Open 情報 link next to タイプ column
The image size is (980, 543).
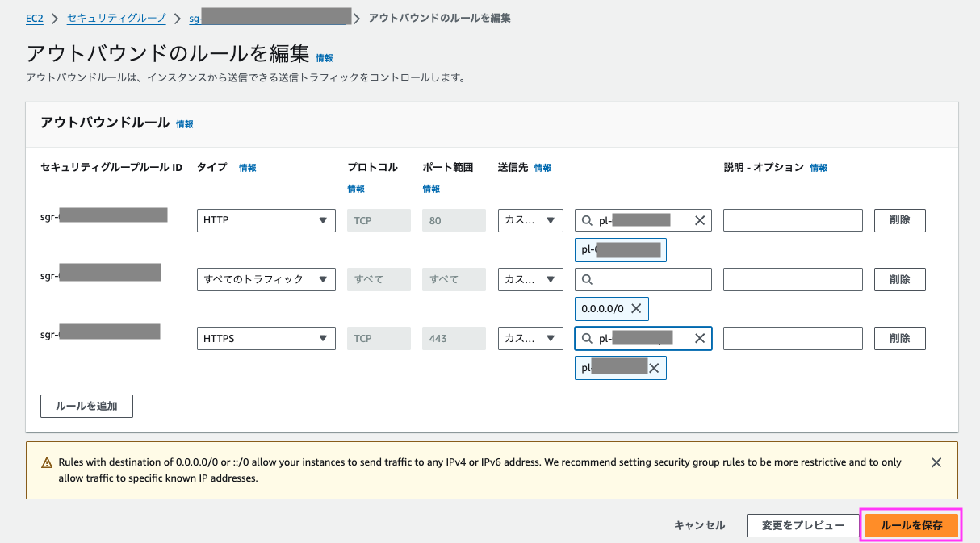click(x=248, y=168)
